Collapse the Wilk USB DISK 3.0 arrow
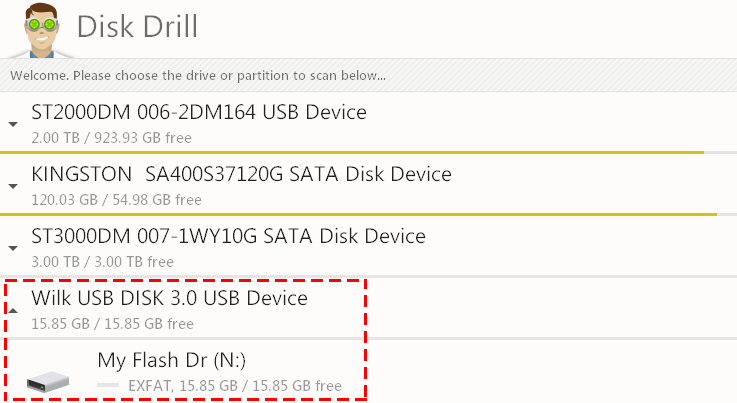This screenshot has width=737, height=403. (13, 310)
